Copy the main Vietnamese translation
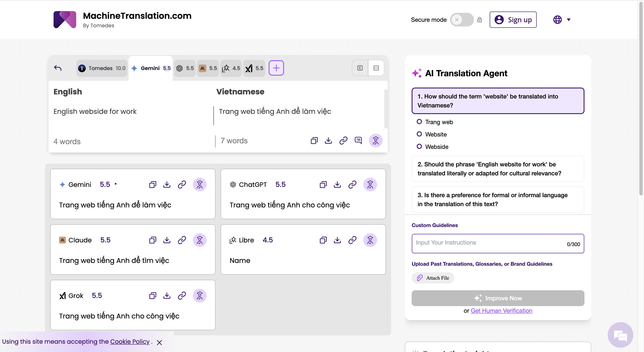 tap(314, 141)
